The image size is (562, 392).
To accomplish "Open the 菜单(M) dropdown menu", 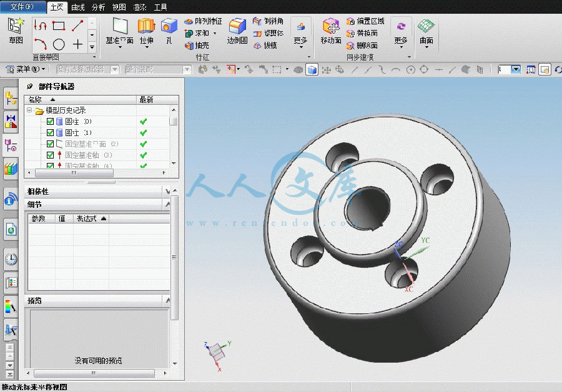I will tap(26, 69).
